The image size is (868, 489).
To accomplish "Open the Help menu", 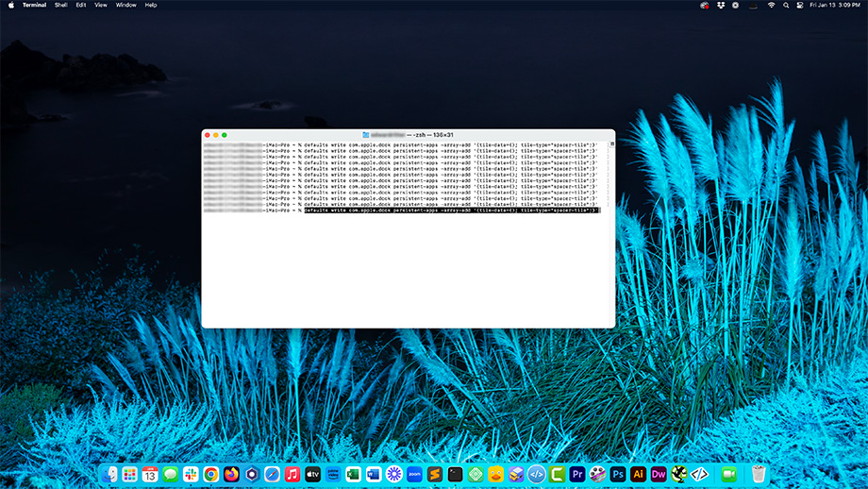I will point(151,5).
